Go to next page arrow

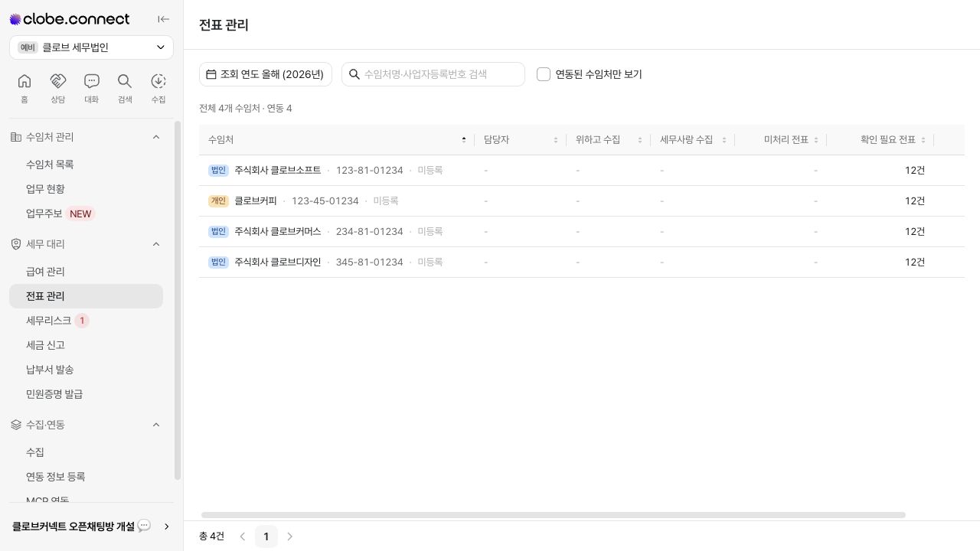(290, 536)
